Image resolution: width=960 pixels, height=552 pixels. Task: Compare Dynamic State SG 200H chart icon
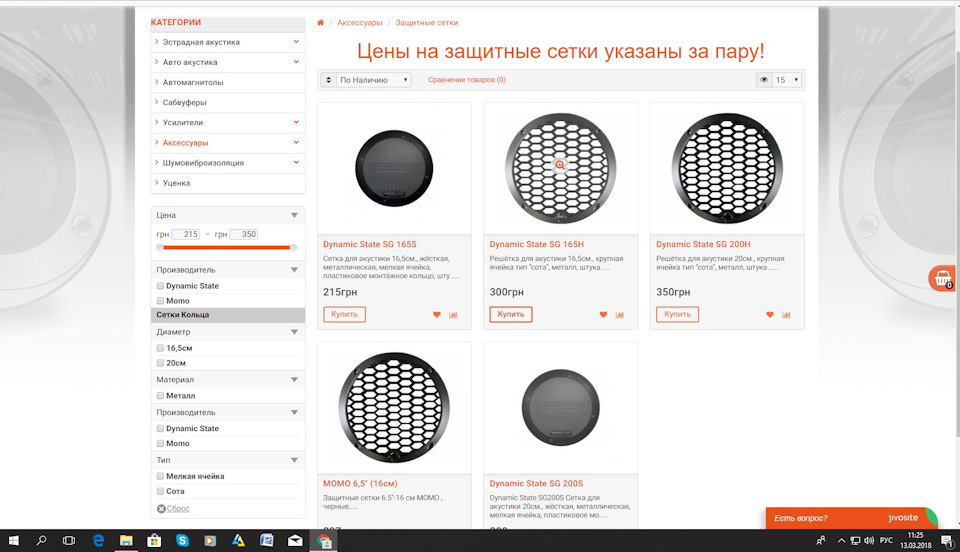tap(786, 315)
